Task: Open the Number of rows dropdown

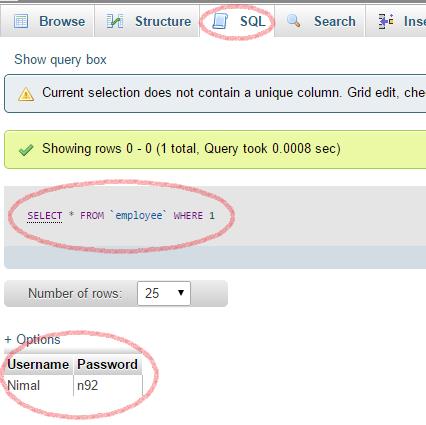Action: pyautogui.click(x=164, y=293)
